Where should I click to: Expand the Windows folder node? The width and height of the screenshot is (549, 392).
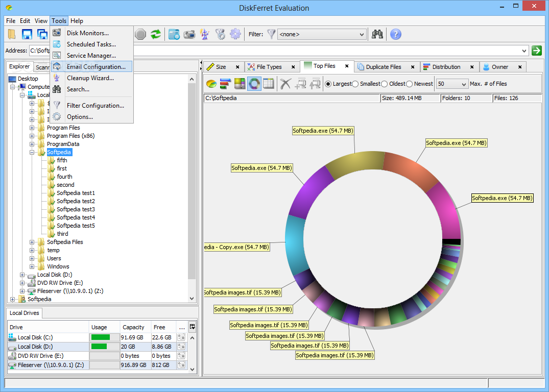pyautogui.click(x=32, y=267)
